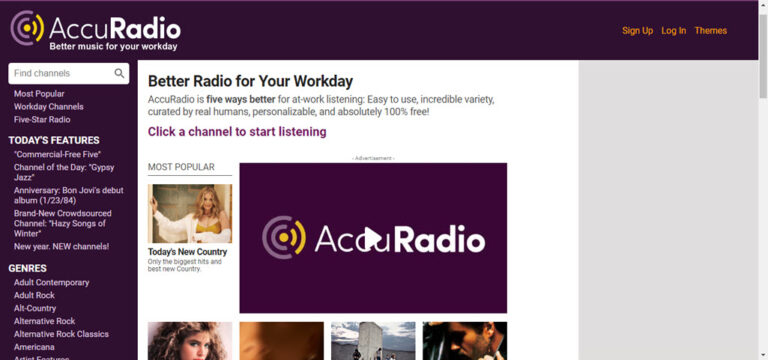Screen dimensions: 768x360
Task: Select the Adult Contemporary genre
Action: (x=51, y=283)
